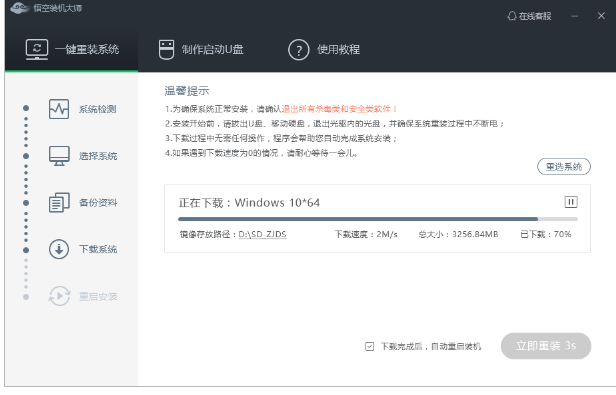616x395 pixels.
Task: Click the 下载系统 download arrow icon
Action: 59,249
